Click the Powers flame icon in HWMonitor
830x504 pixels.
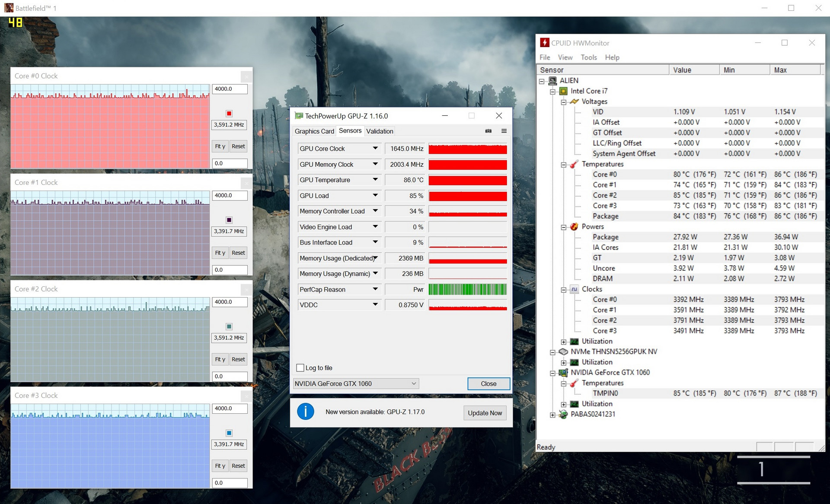click(x=574, y=227)
